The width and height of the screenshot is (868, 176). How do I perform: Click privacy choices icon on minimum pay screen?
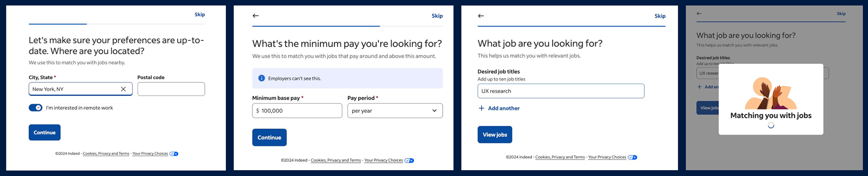coord(409,161)
